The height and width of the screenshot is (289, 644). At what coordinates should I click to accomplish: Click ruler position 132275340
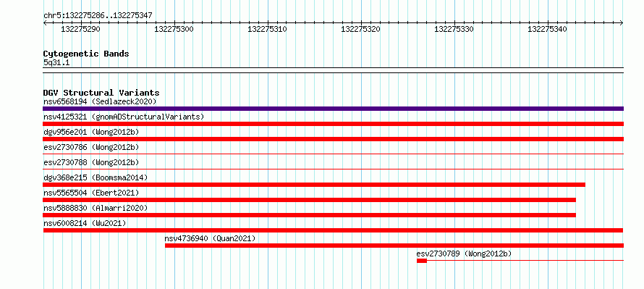tap(547, 29)
